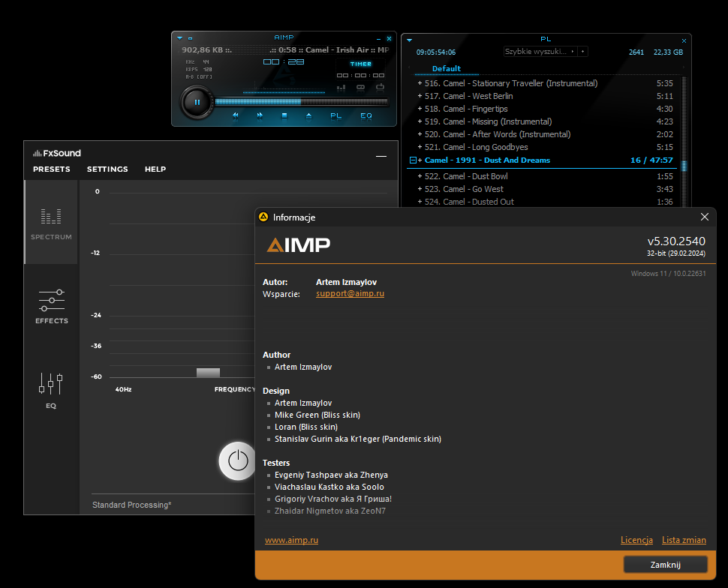Click plus beside 518. Fingertips track

pos(420,109)
